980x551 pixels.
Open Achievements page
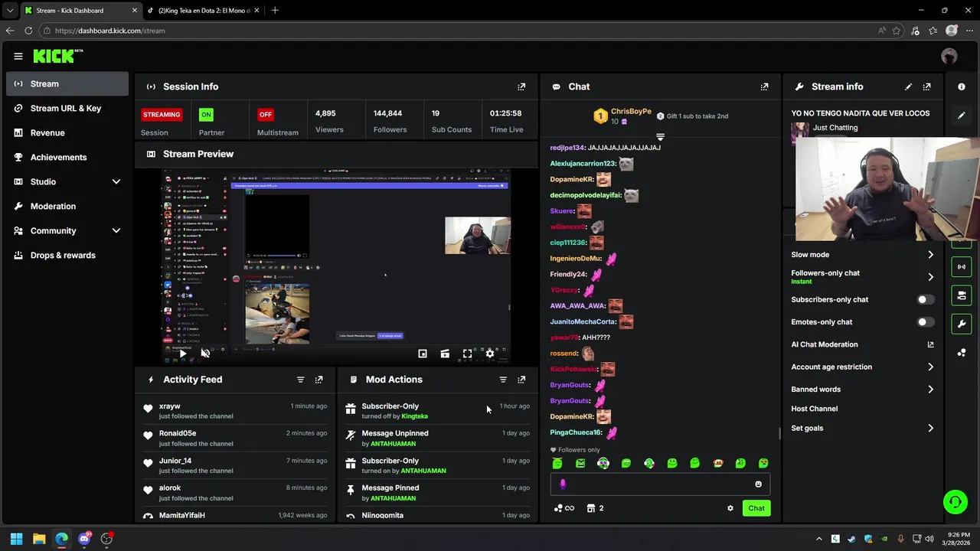coord(67,157)
